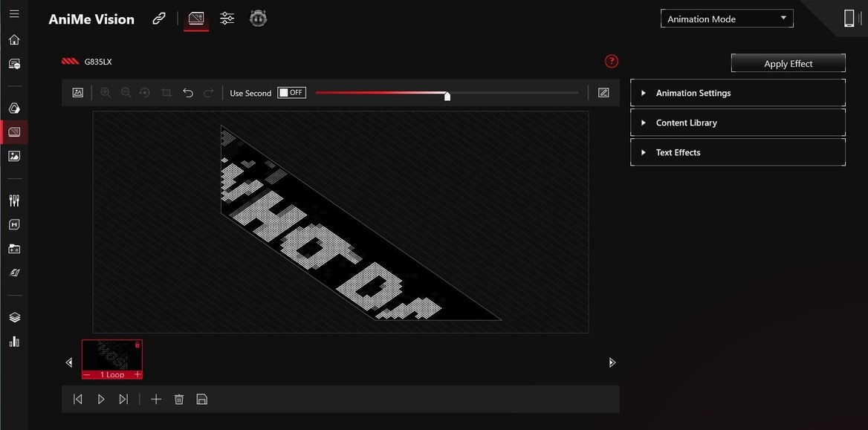Image resolution: width=868 pixels, height=430 pixels.
Task: Go to Home in the sidebar
Action: point(14,40)
